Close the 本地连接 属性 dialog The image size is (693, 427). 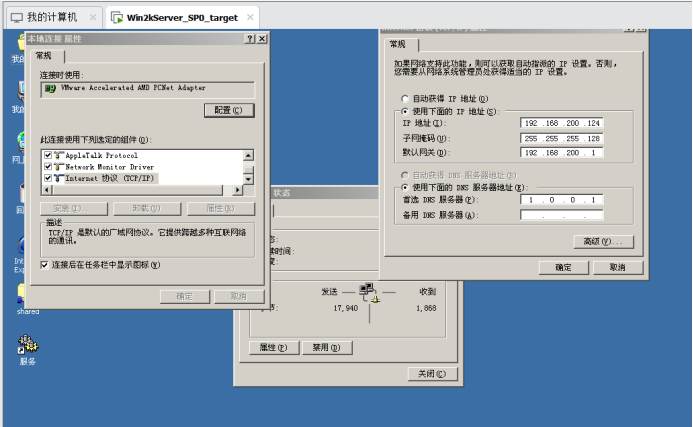tap(262, 39)
